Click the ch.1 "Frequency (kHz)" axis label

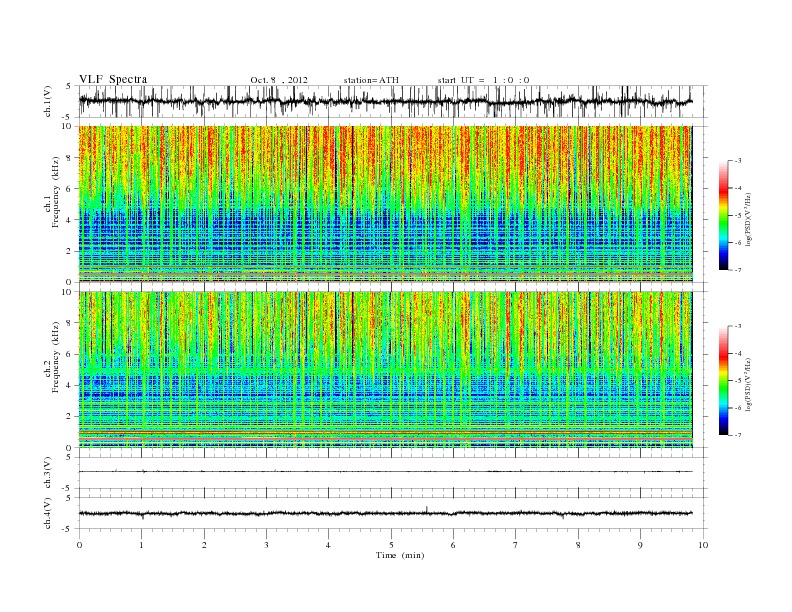click(x=56, y=192)
